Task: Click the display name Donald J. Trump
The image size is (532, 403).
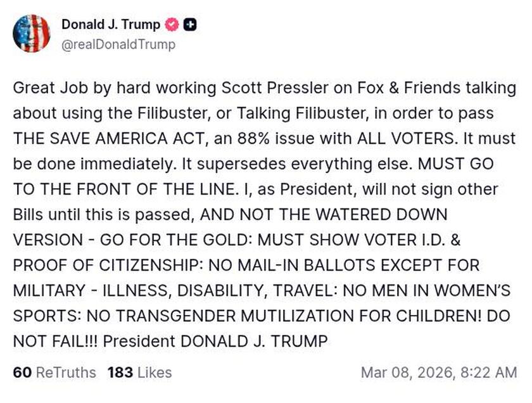Action: tap(111, 25)
